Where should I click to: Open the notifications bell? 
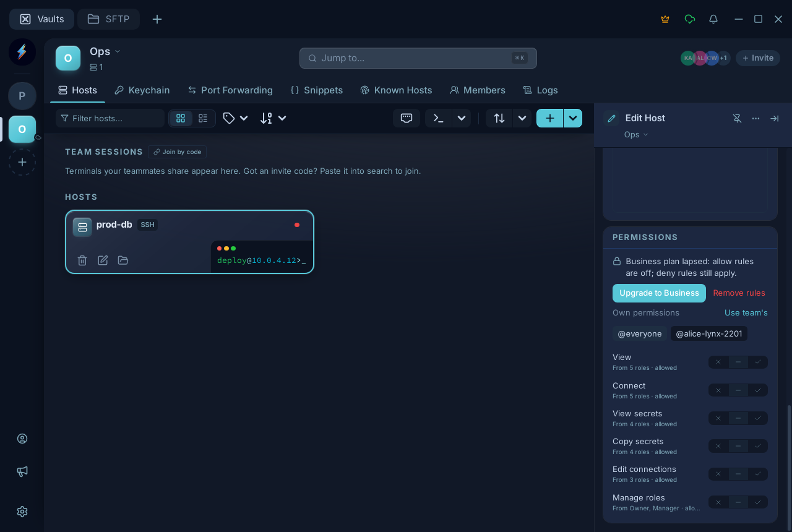713,19
